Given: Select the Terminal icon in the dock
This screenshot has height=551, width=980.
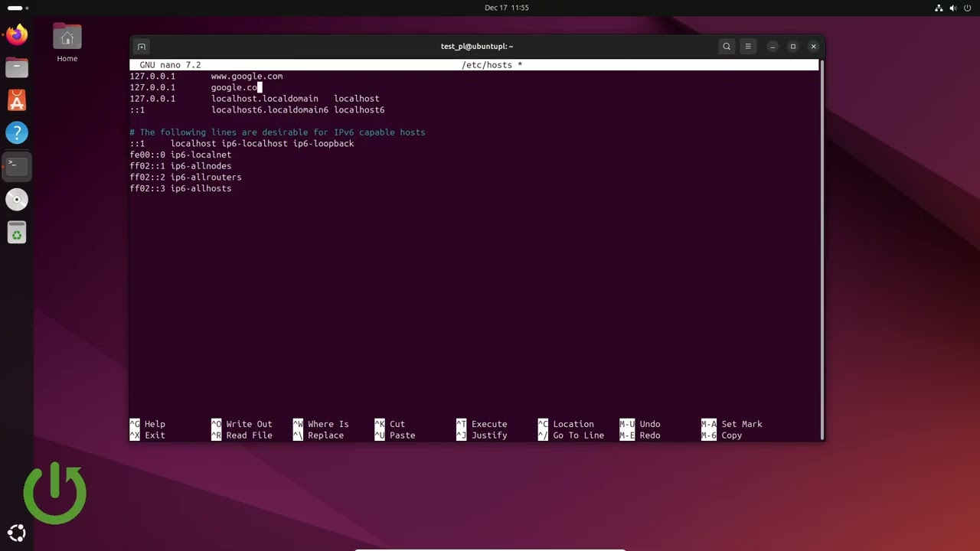Looking at the screenshot, I should (17, 166).
